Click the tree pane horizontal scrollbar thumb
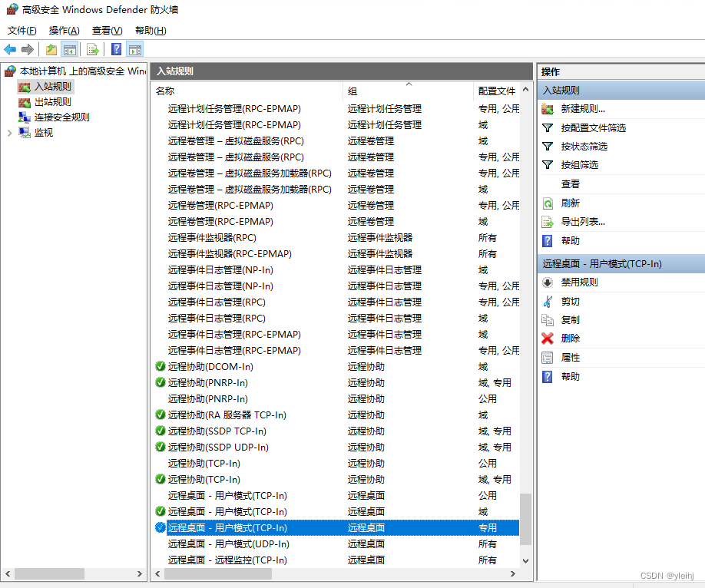This screenshot has width=705, height=588. [x=49, y=573]
